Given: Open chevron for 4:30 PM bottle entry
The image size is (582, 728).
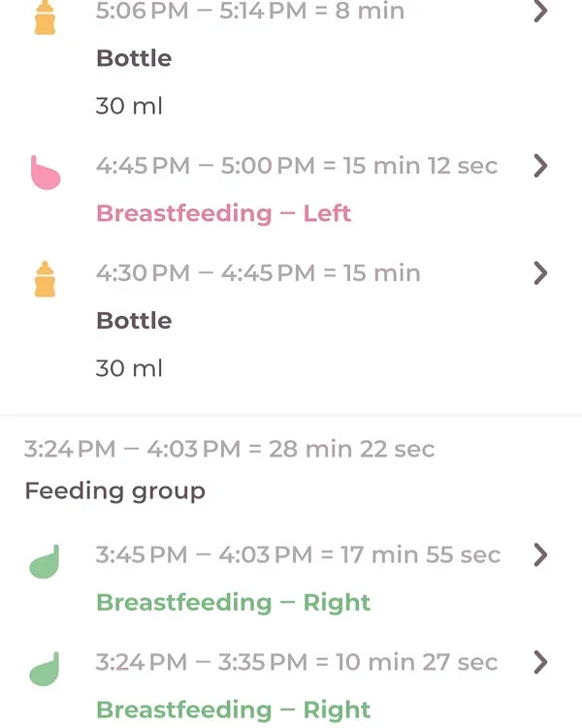Looking at the screenshot, I should (540, 273).
